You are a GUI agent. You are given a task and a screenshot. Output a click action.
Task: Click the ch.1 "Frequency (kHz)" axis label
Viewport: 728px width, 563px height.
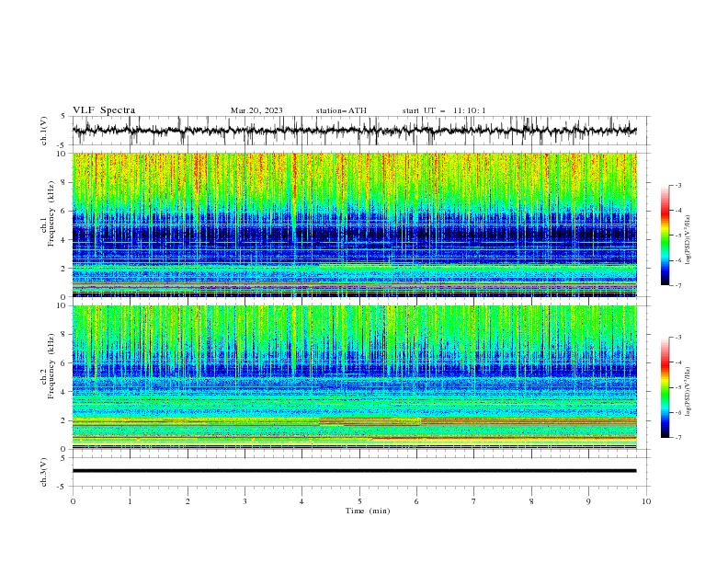click(51, 214)
